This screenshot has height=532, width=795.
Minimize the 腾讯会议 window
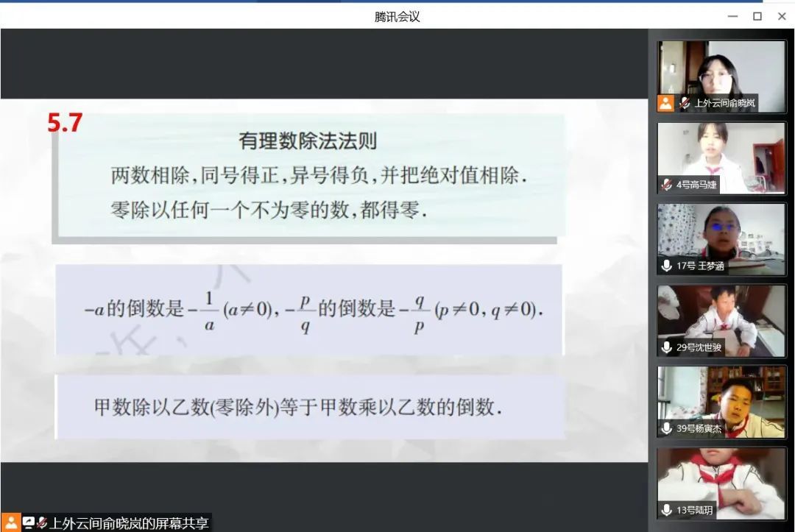click(732, 16)
